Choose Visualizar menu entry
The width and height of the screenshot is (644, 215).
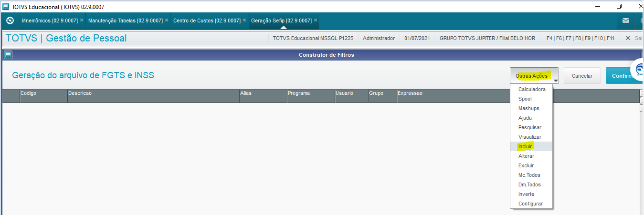(x=531, y=137)
